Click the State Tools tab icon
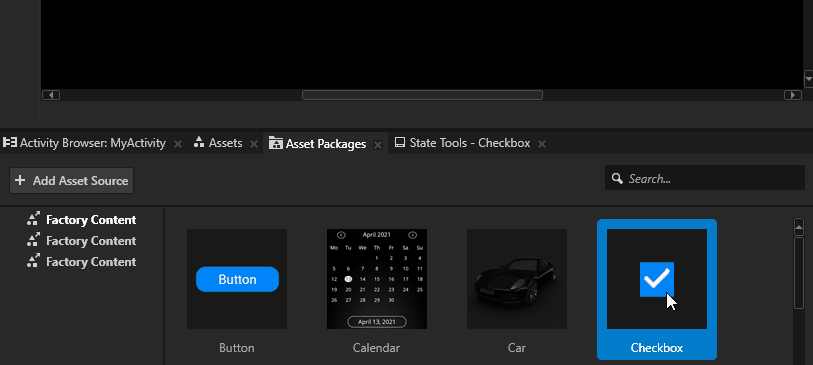The width and height of the screenshot is (813, 365). click(399, 143)
